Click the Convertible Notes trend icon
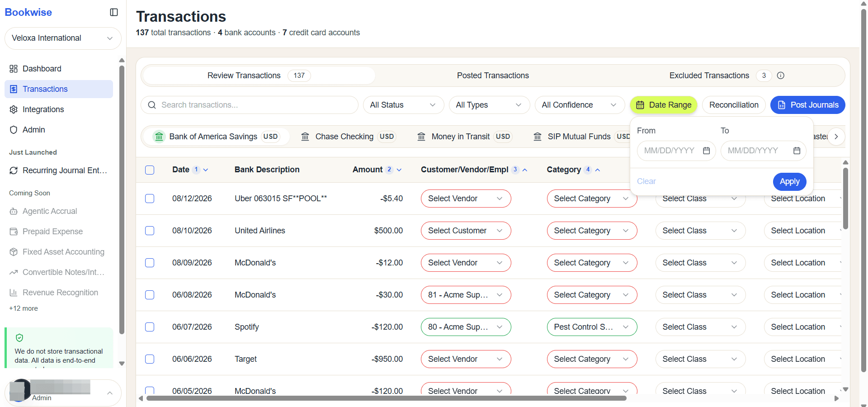This screenshot has width=868, height=407. coord(14,272)
